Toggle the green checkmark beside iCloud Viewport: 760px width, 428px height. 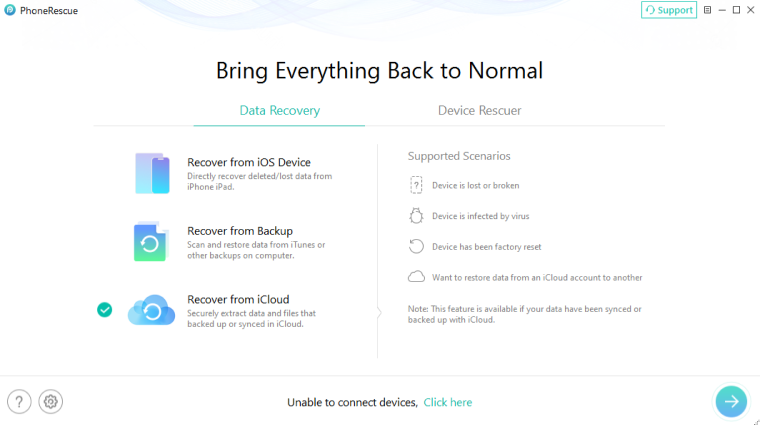click(104, 310)
